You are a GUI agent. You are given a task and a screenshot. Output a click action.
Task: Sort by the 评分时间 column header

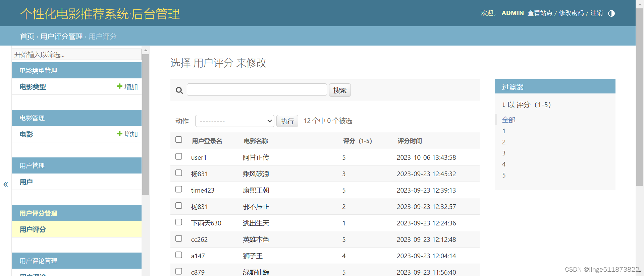point(410,141)
